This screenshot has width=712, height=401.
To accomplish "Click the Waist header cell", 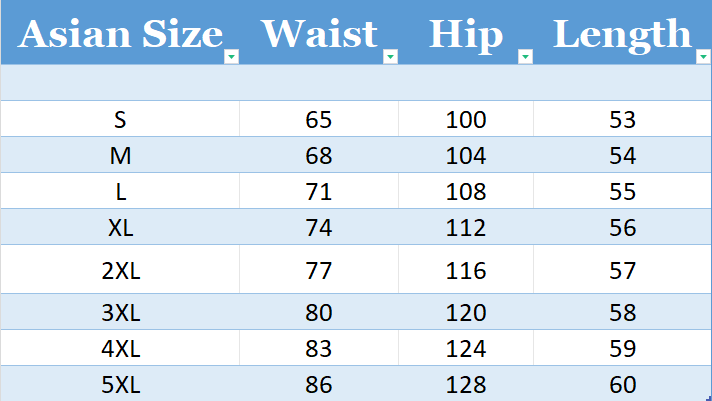I will (x=318, y=34).
